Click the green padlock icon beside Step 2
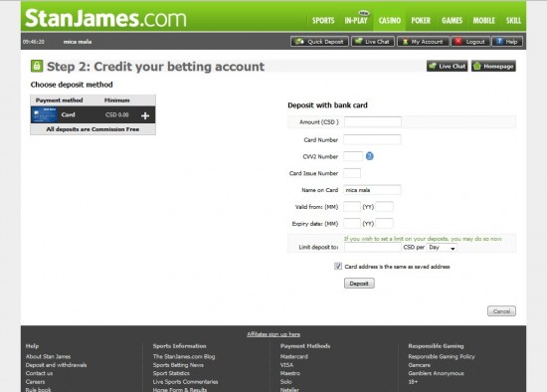The width and height of the screenshot is (547, 392). pyautogui.click(x=37, y=66)
